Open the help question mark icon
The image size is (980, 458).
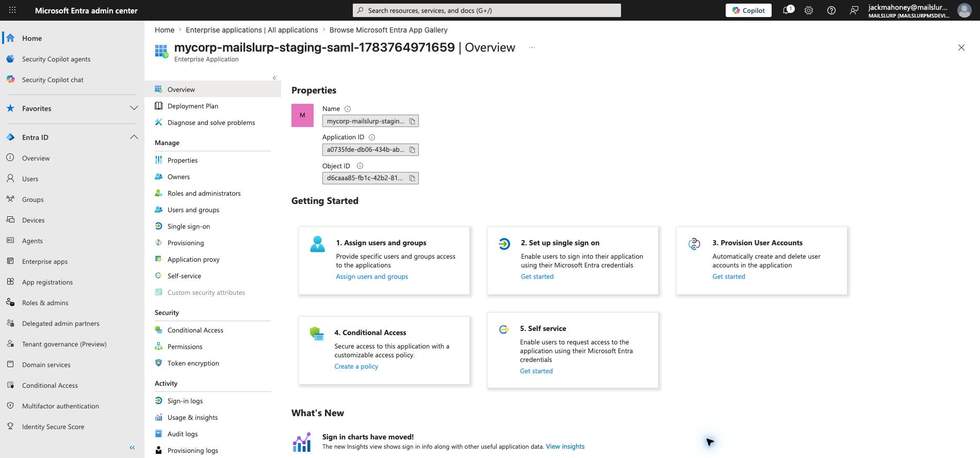(831, 10)
